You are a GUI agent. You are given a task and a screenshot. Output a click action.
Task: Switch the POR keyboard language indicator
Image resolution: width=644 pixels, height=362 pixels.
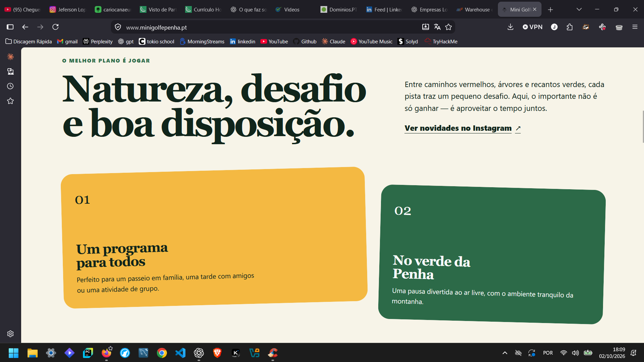[548, 353]
